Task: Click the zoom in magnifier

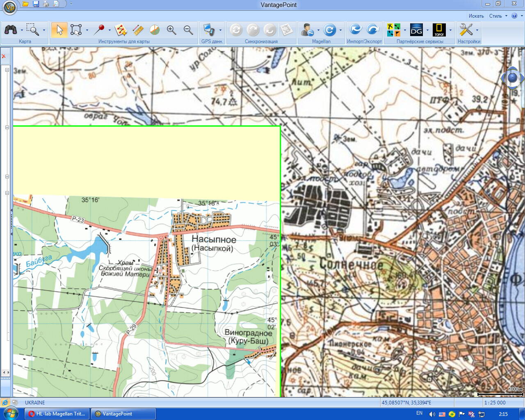Action: pos(171,30)
